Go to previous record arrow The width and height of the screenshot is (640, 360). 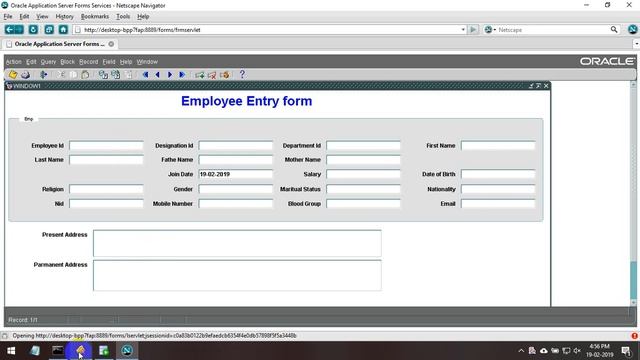pyautogui.click(x=158, y=75)
